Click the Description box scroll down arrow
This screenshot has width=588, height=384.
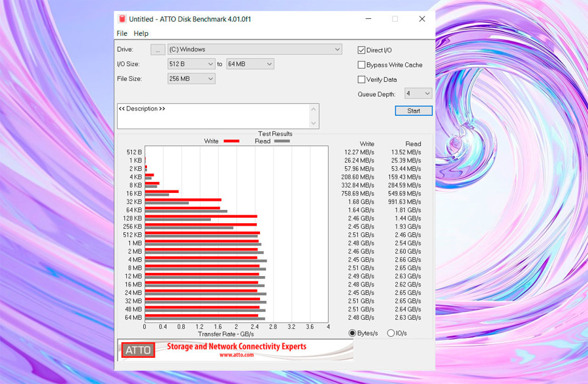pyautogui.click(x=314, y=123)
